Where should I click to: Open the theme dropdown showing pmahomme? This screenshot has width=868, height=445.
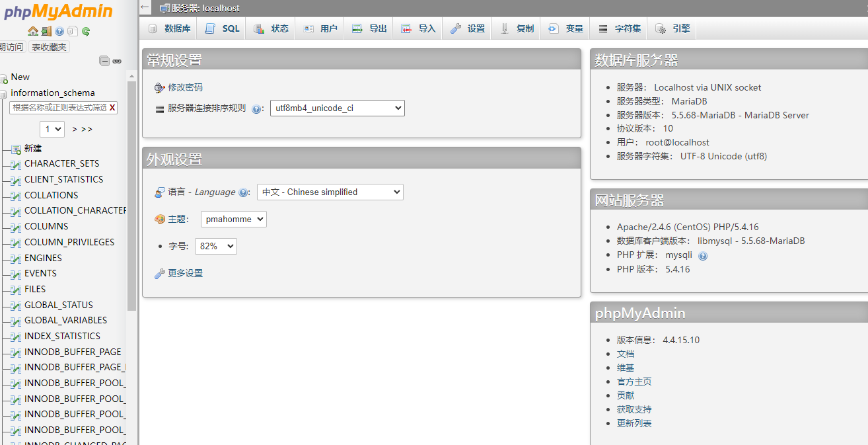[233, 219]
